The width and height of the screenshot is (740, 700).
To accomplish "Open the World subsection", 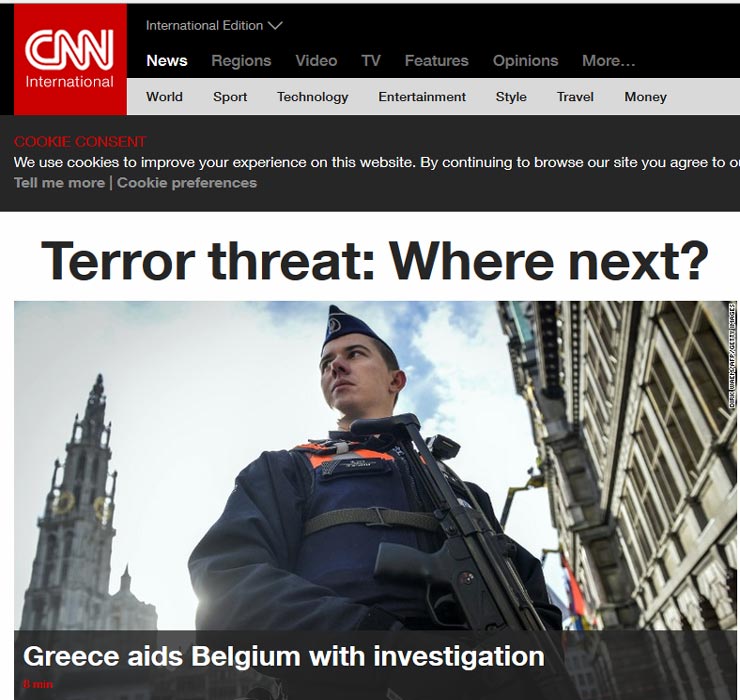I will tap(164, 97).
